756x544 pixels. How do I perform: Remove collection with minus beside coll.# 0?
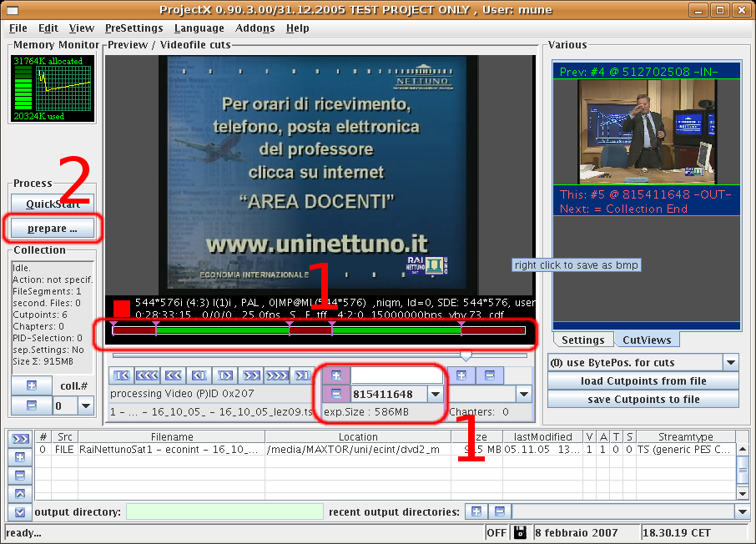pyautogui.click(x=32, y=405)
